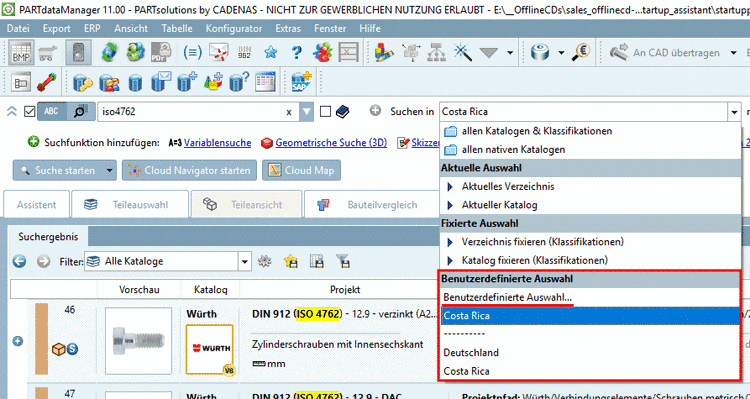Viewport: 750px width, 399px height.
Task: Toggle the checkbox before the book icon
Action: [x=325, y=112]
